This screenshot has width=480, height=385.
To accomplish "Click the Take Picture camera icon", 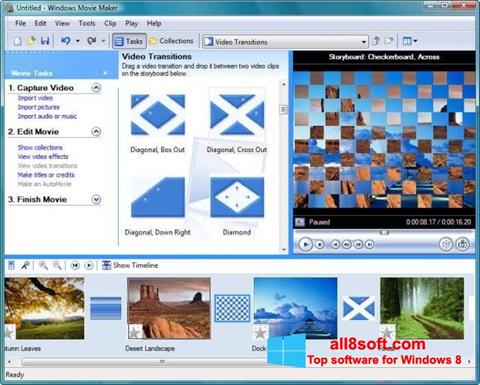I will pos(462,244).
